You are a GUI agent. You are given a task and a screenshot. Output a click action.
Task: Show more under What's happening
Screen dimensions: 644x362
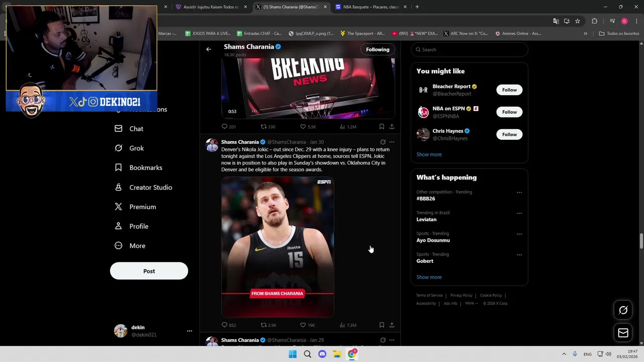[429, 277]
